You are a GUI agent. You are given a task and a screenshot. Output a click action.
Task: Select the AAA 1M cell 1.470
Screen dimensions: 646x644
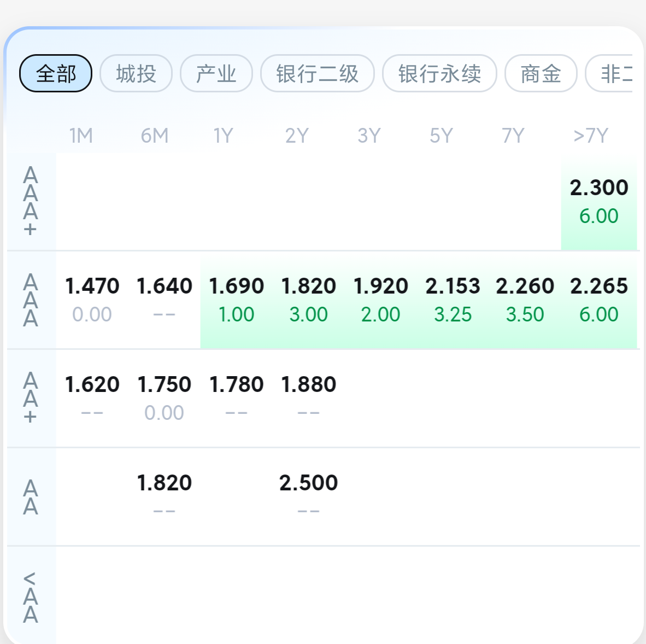(92, 300)
